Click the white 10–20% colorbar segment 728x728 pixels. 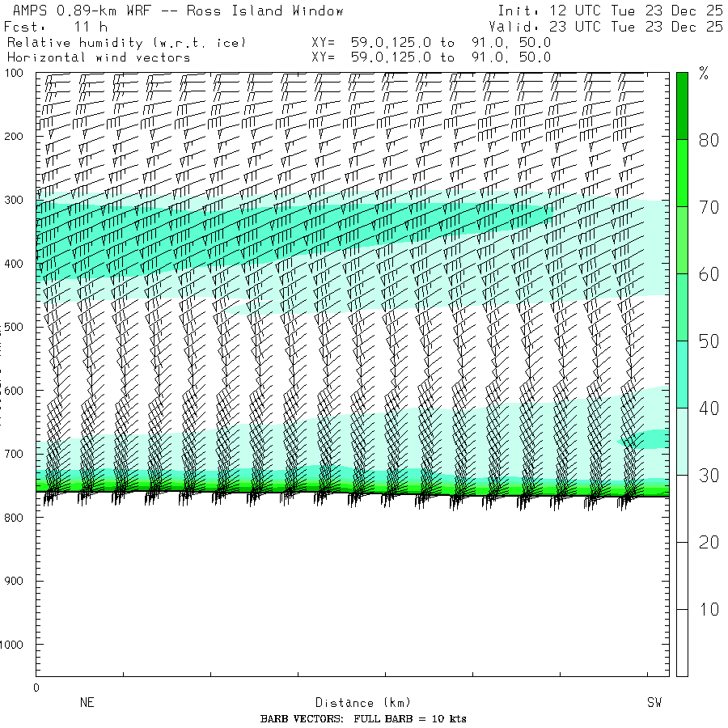[x=682, y=575]
